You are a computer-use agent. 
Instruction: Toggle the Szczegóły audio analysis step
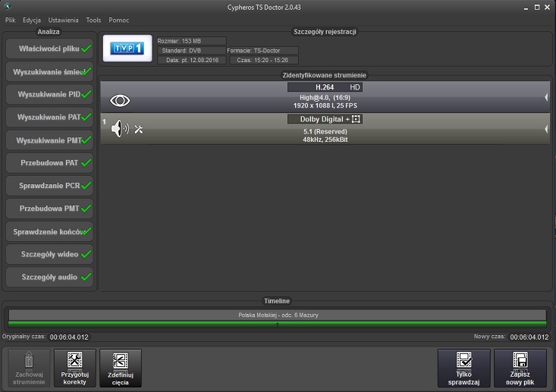click(x=49, y=277)
